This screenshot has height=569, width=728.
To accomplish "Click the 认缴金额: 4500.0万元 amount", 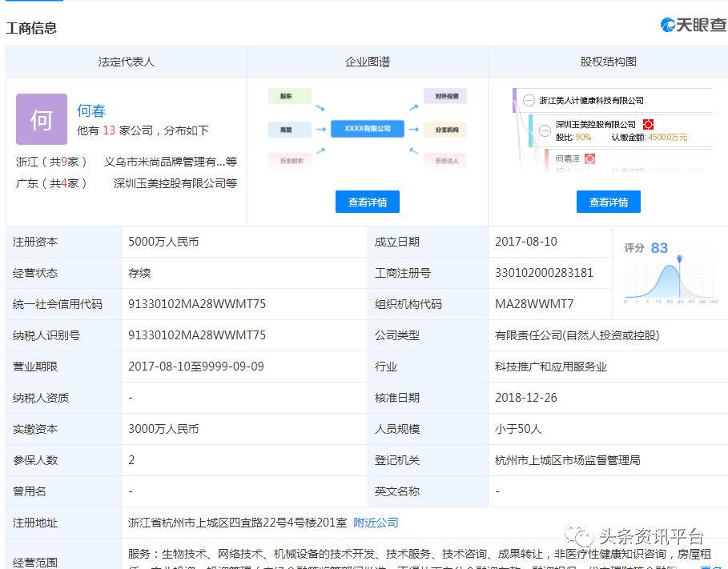I will pos(649,138).
